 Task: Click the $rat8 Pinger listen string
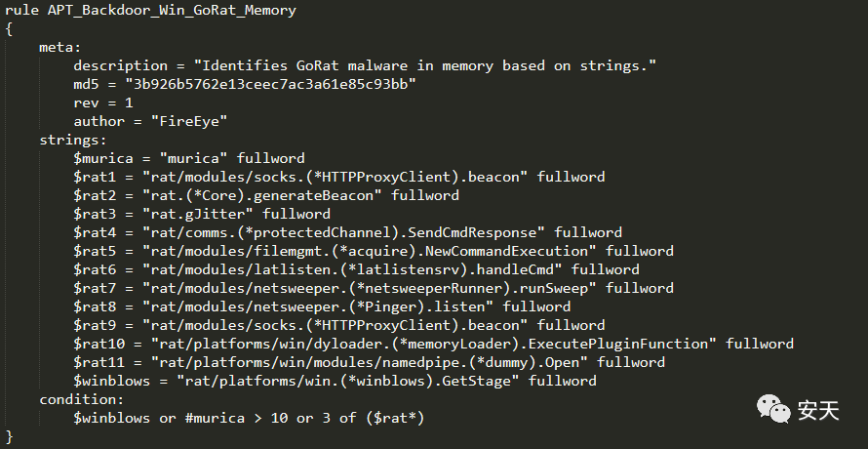[318, 306]
